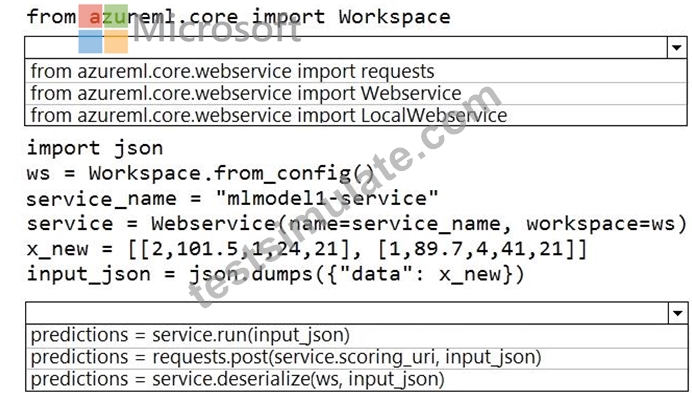The height and width of the screenshot is (393, 692).
Task: Click the green square of Microsoft logo
Action: tap(116, 16)
